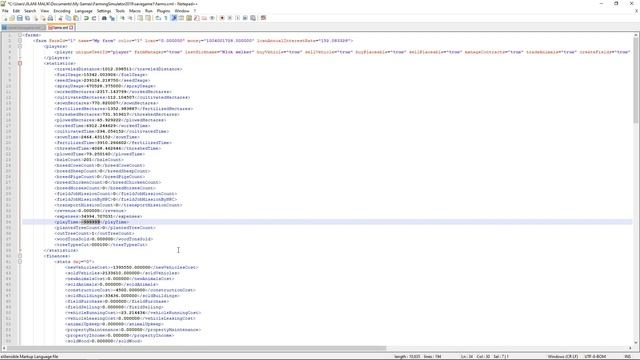The width and height of the screenshot is (640, 360).
Task: Open the Encoding menu
Action: [62, 11]
